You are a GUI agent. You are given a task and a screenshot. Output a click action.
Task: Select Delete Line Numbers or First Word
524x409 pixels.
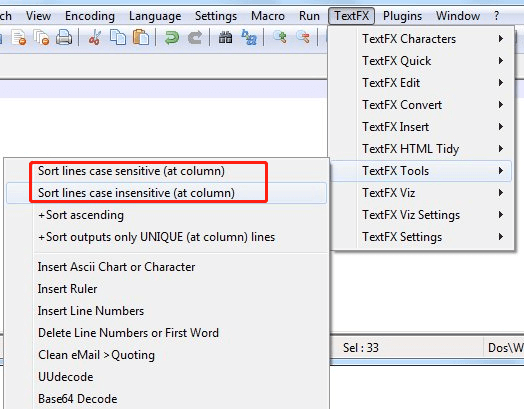click(x=166, y=333)
